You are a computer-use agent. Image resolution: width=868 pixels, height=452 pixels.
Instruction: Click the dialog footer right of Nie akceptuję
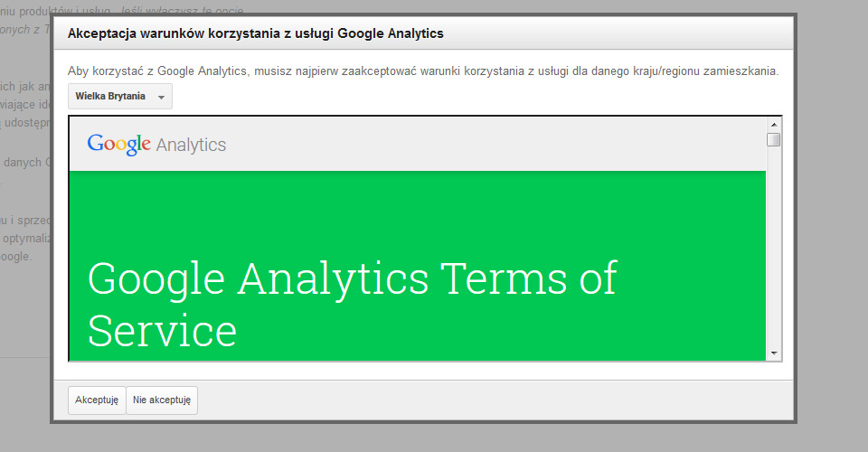[495, 400]
